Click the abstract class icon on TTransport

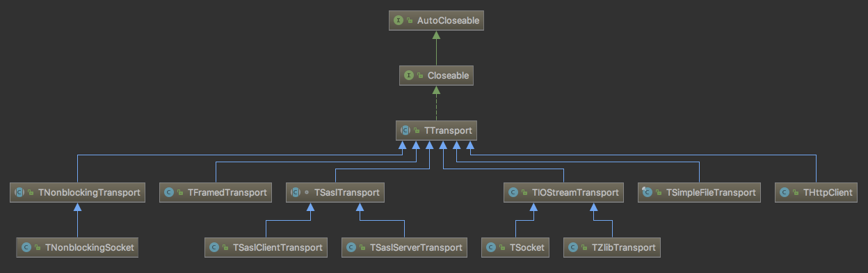click(x=405, y=130)
